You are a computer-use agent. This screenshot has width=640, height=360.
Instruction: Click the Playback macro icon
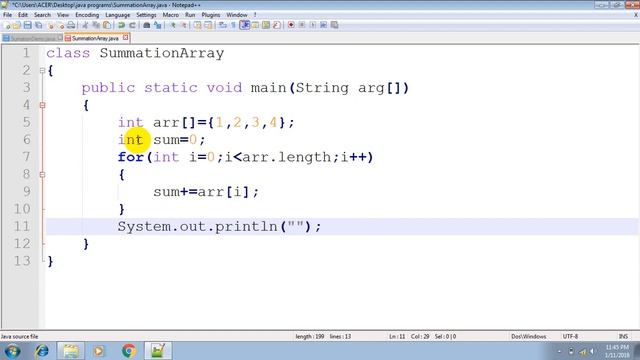(313, 25)
